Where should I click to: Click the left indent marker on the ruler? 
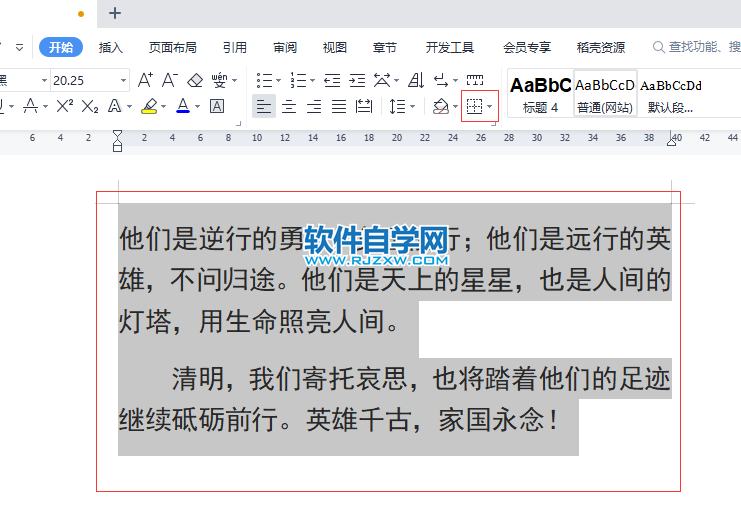click(x=118, y=140)
